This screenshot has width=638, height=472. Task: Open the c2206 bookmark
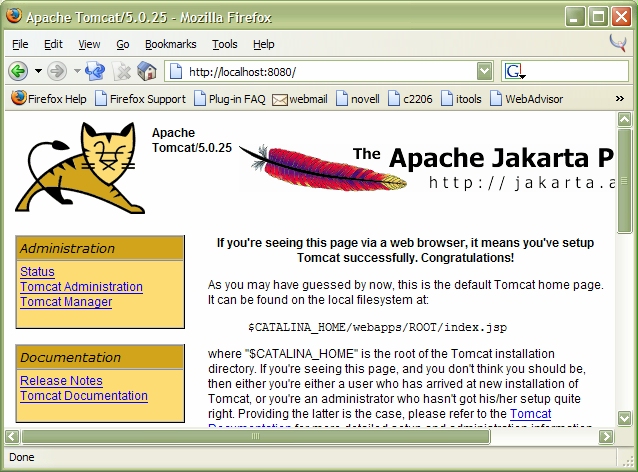pyautogui.click(x=410, y=99)
